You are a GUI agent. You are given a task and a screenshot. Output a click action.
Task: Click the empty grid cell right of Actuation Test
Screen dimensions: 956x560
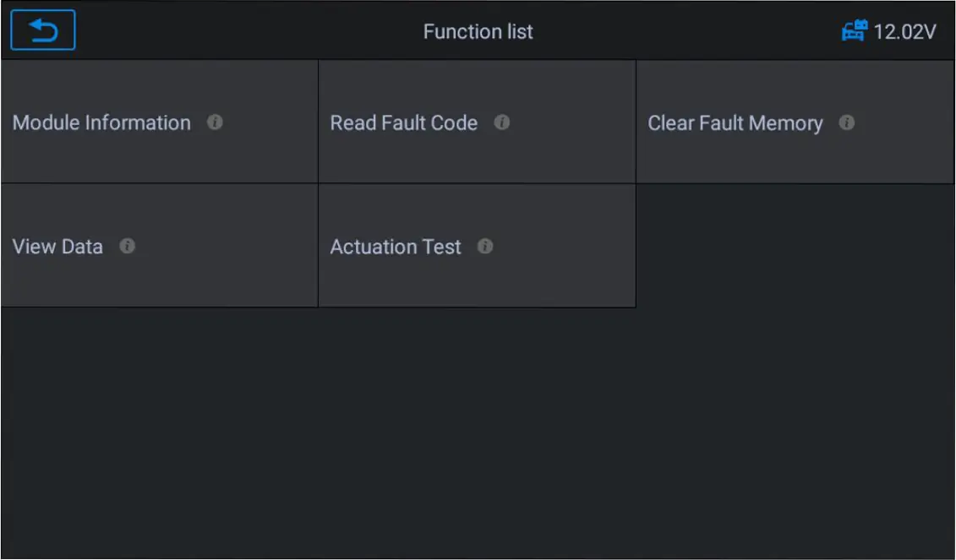click(795, 246)
